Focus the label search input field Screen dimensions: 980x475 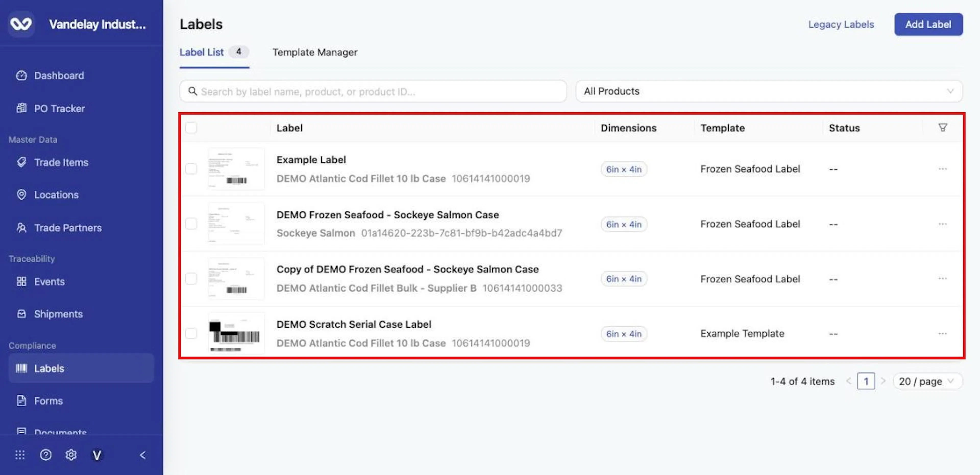(373, 91)
